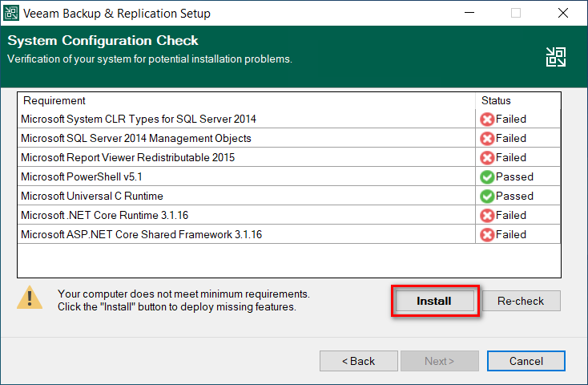Image resolution: width=588 pixels, height=385 pixels.
Task: Click the yellow warning triangle icon
Action: coord(30,298)
